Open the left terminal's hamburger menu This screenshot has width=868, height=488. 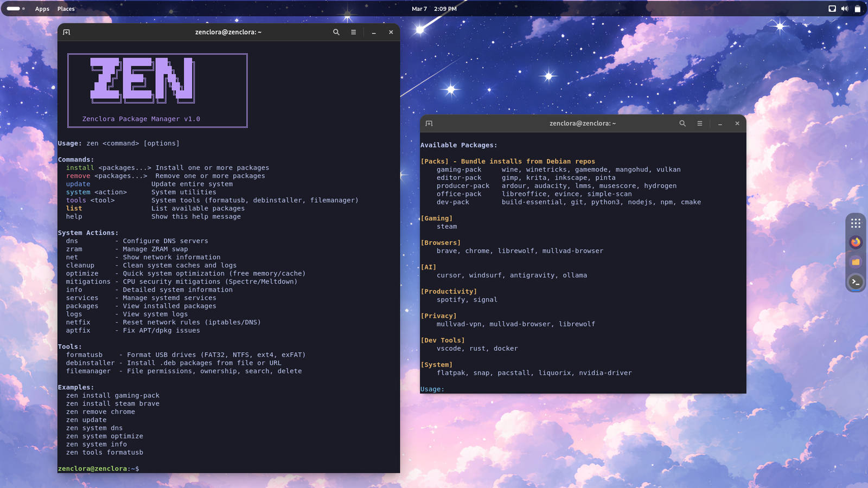pyautogui.click(x=353, y=32)
